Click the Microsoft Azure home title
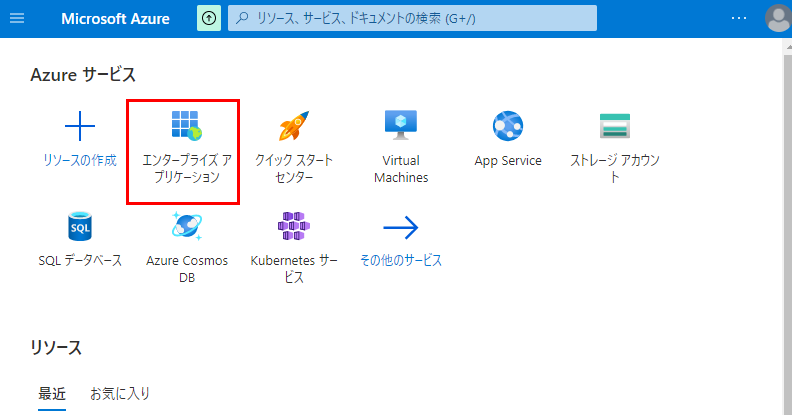Viewport: 792px width, 415px height. pyautogui.click(x=115, y=19)
